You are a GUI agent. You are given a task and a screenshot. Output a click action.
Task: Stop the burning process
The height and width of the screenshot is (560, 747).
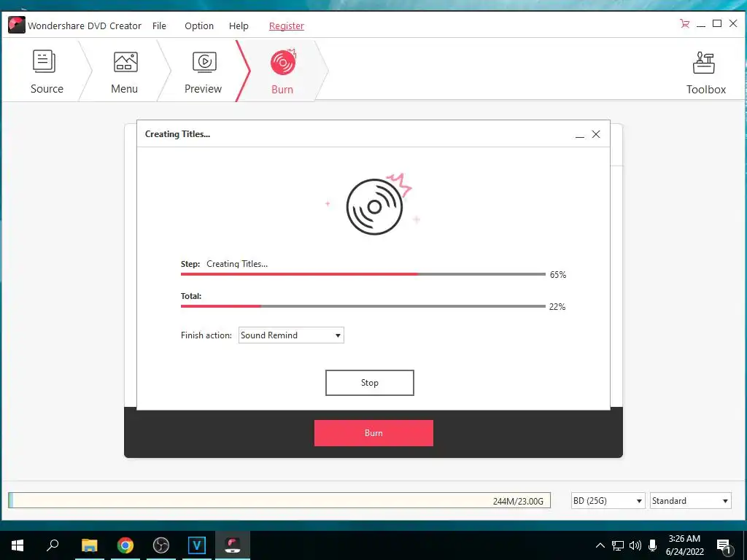point(370,383)
